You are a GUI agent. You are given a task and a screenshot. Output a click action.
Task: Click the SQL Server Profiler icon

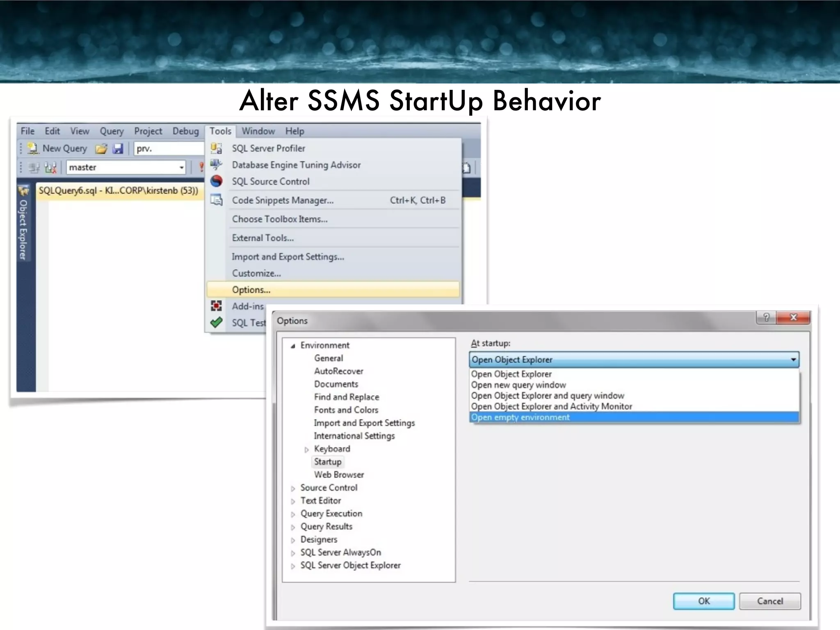(216, 148)
